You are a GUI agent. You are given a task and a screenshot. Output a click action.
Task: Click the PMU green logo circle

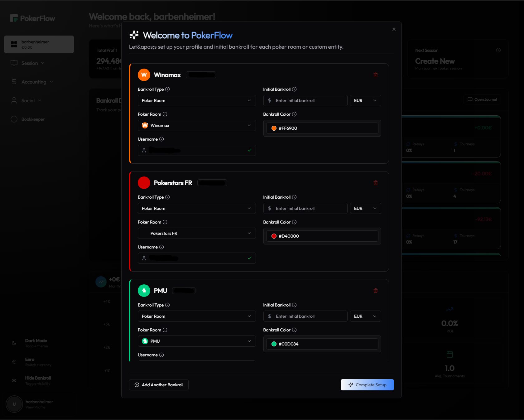click(x=144, y=291)
